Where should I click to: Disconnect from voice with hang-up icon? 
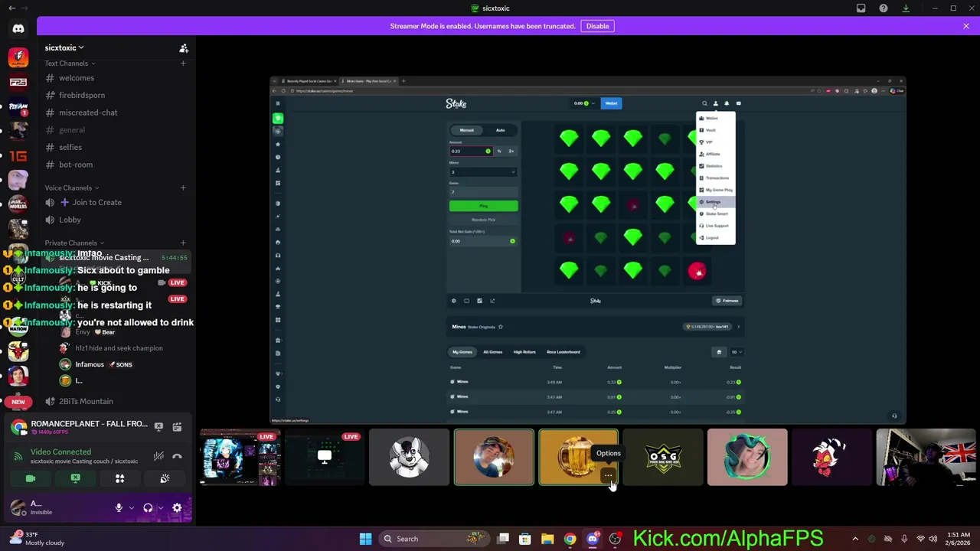pos(177,456)
